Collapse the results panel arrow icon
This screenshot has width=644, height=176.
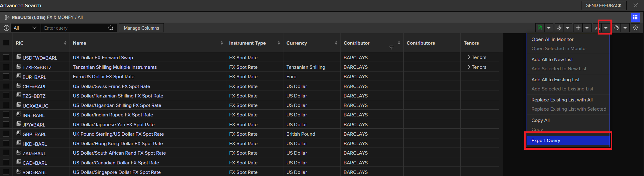7,17
